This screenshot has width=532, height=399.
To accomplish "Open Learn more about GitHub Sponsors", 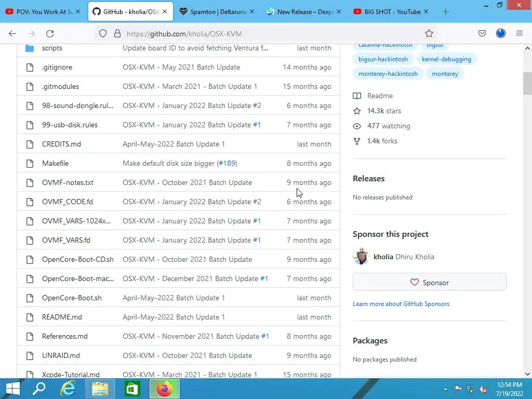I will (x=401, y=304).
